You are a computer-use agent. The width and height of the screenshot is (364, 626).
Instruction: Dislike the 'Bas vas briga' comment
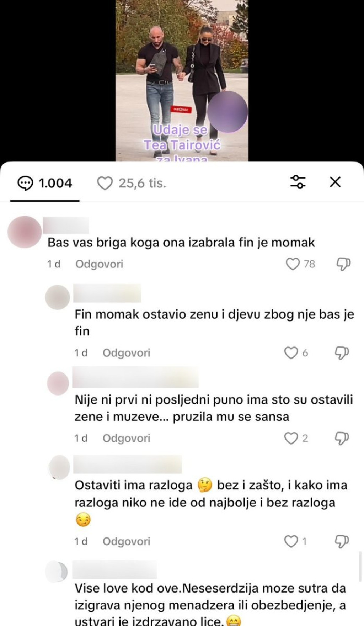(x=343, y=264)
